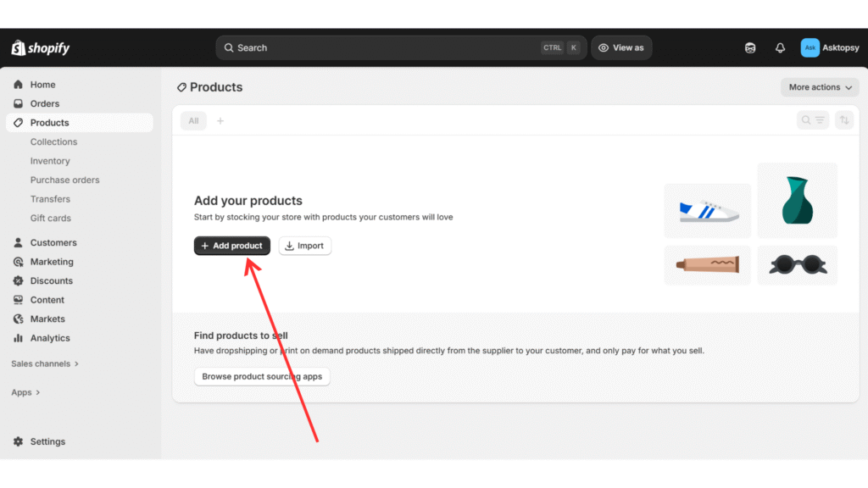Select the All products tab
This screenshot has width=868, height=488.
[193, 121]
